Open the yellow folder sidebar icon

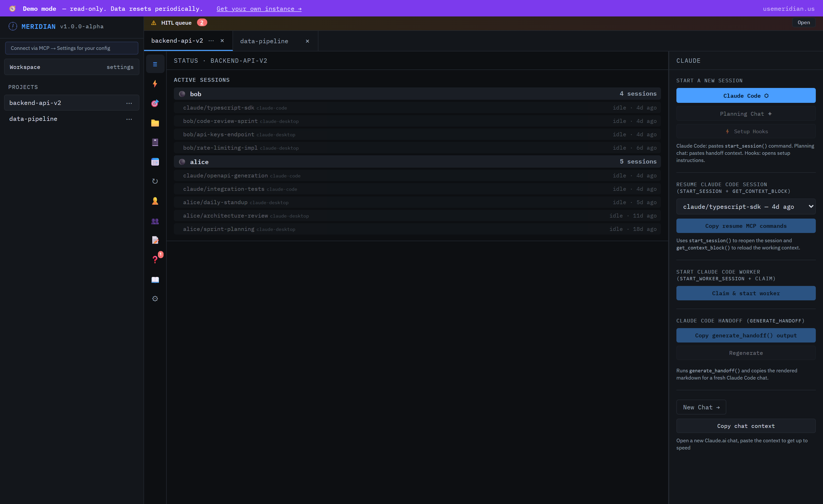coord(155,123)
